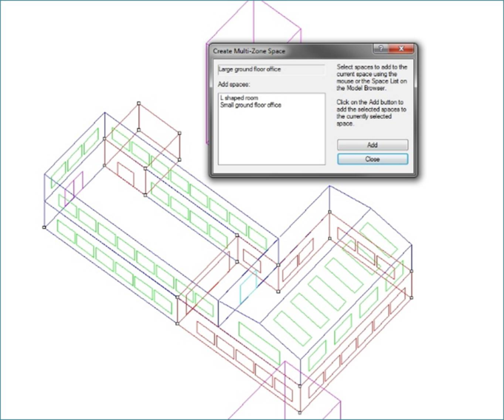Open help with the question mark button

click(x=381, y=50)
